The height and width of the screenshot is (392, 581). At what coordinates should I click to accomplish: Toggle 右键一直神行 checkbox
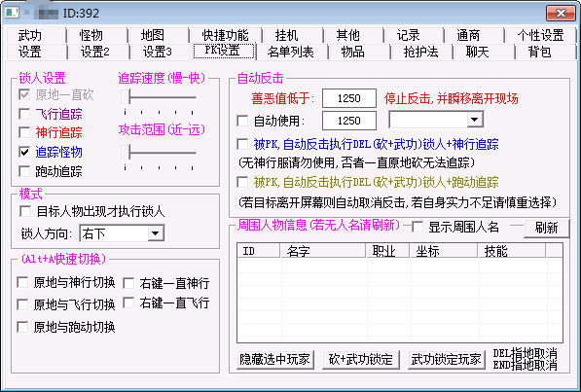click(128, 283)
